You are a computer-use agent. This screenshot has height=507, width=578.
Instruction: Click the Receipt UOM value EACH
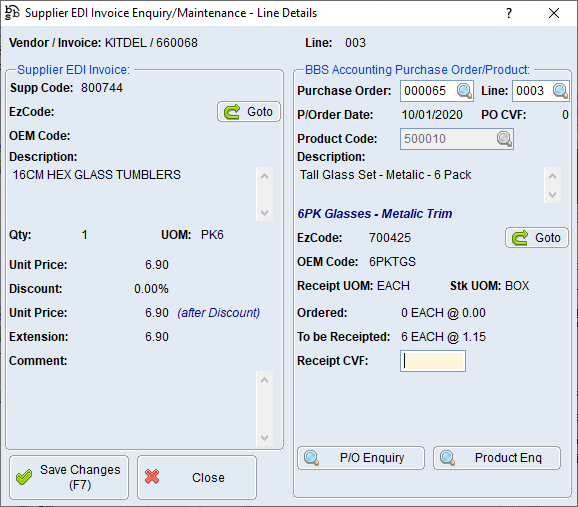click(x=393, y=286)
